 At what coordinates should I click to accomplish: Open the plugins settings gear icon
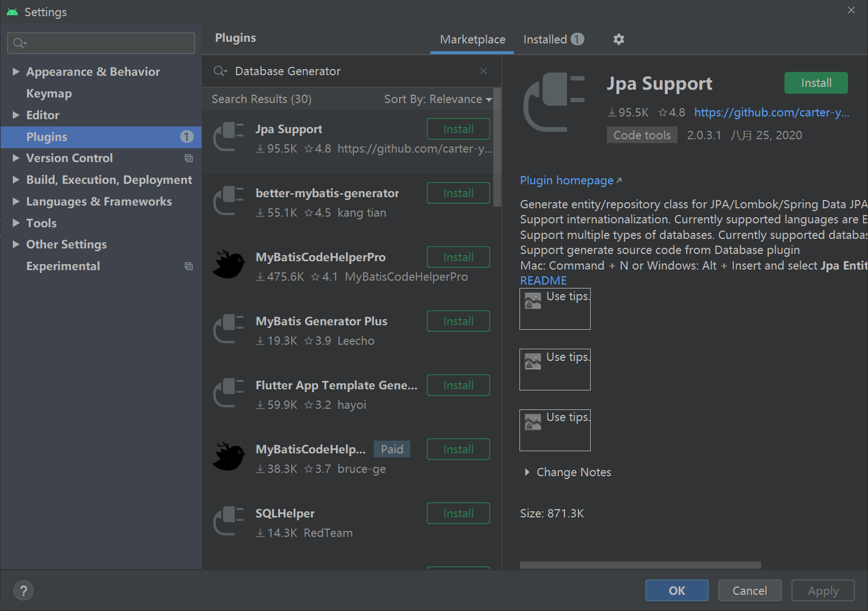pos(619,39)
